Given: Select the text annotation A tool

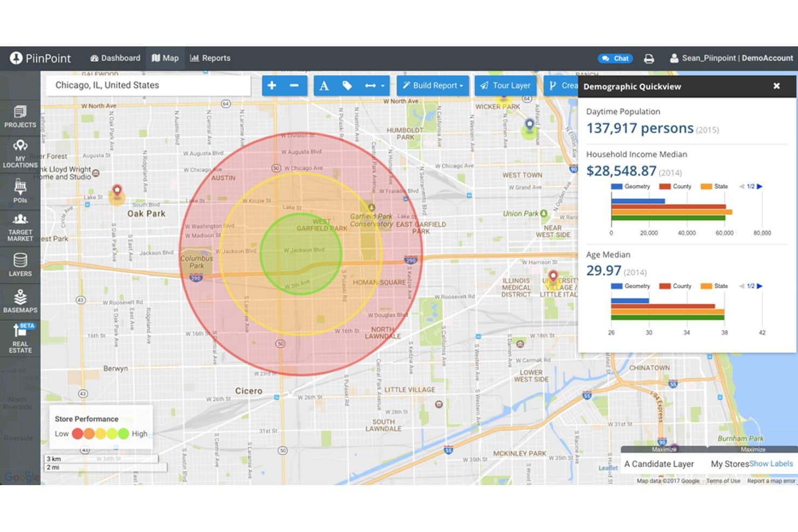Looking at the screenshot, I should (324, 85).
